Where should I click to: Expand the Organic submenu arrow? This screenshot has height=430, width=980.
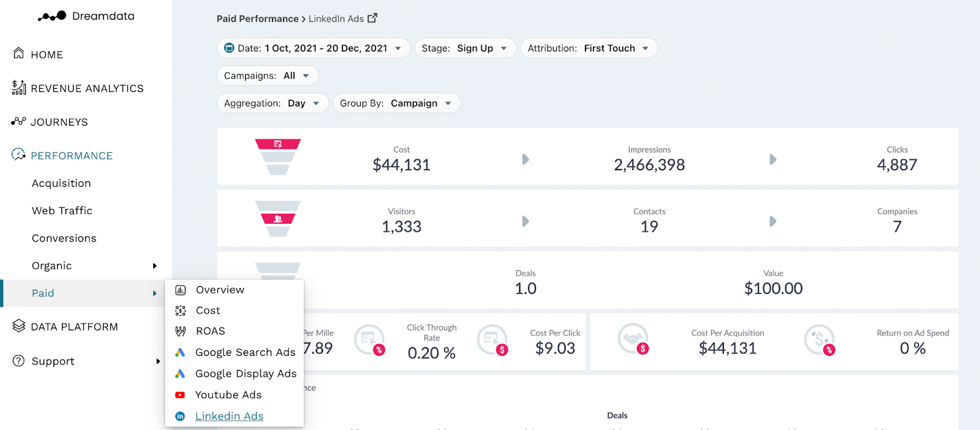coord(155,266)
